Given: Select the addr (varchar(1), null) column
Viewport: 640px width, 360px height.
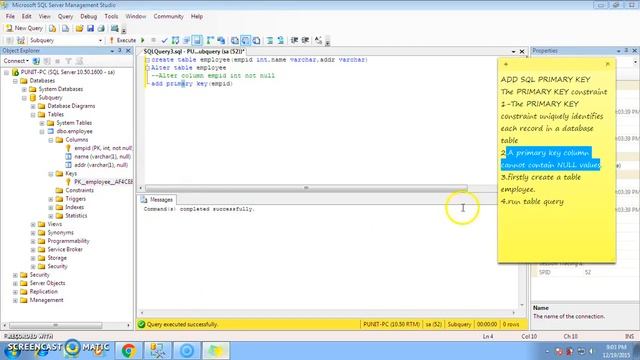Looking at the screenshot, I should [97, 165].
